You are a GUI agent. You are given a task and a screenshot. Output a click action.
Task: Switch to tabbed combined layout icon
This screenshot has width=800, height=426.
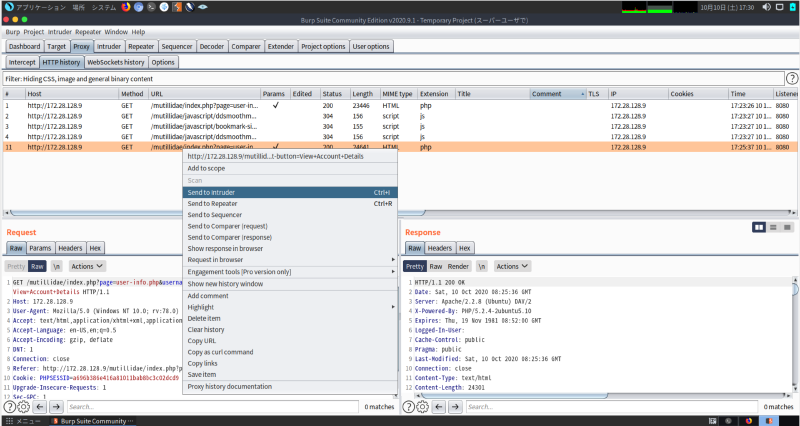click(787, 228)
